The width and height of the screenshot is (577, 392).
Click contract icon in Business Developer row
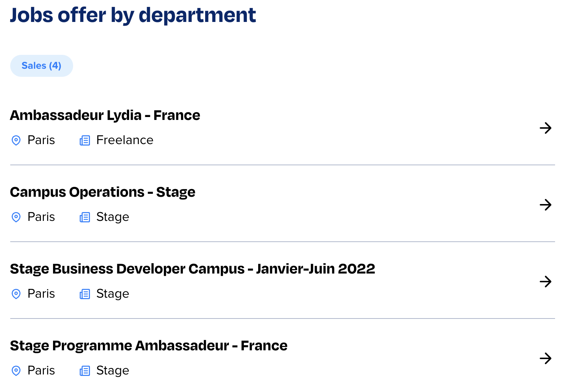coord(85,294)
